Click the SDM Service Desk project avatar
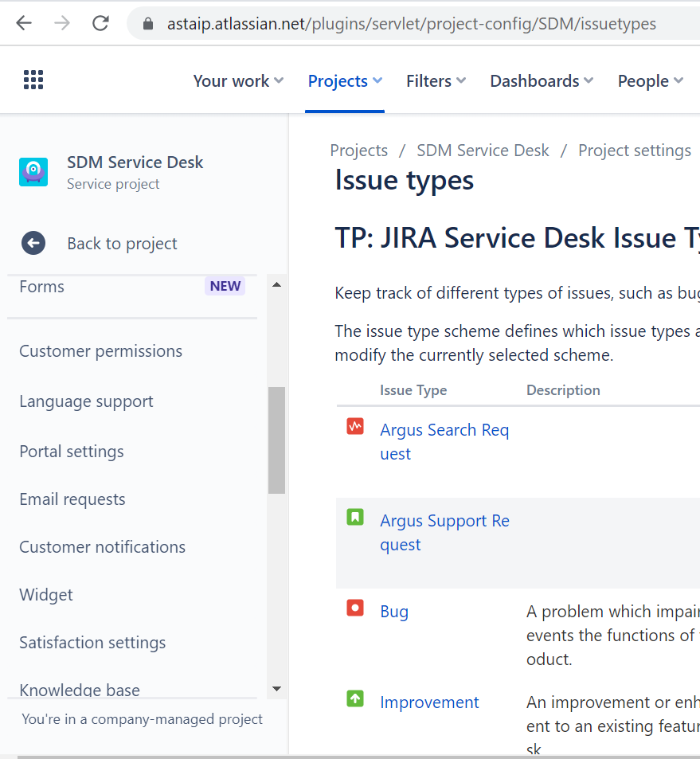700x759 pixels. (x=33, y=172)
